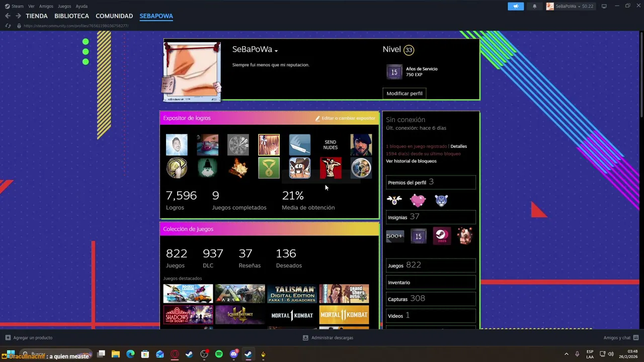Viewport: 644px width, 362px height.
Task: Open the SeBaPoWa account dropdown in title bar
Action: point(570,6)
